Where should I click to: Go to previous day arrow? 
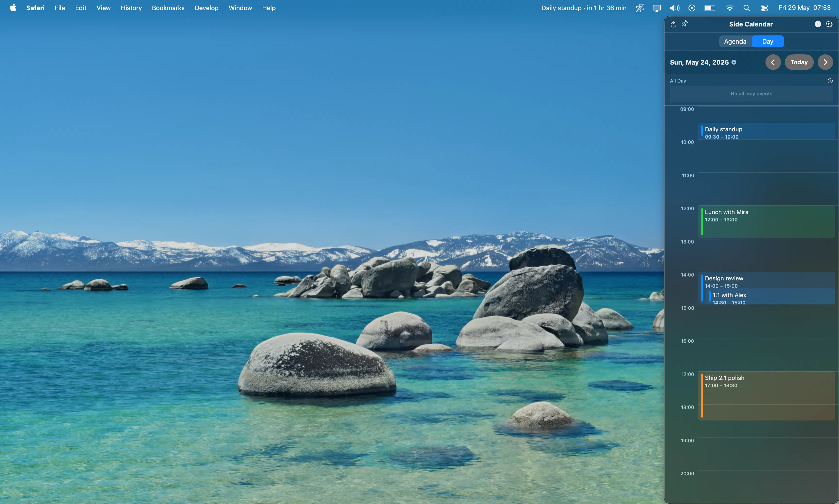(773, 62)
